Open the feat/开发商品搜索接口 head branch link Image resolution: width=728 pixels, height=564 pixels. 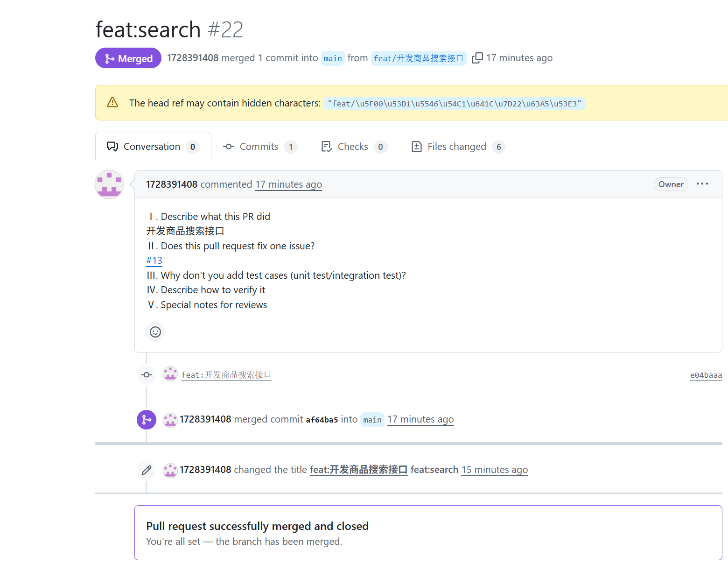419,58
